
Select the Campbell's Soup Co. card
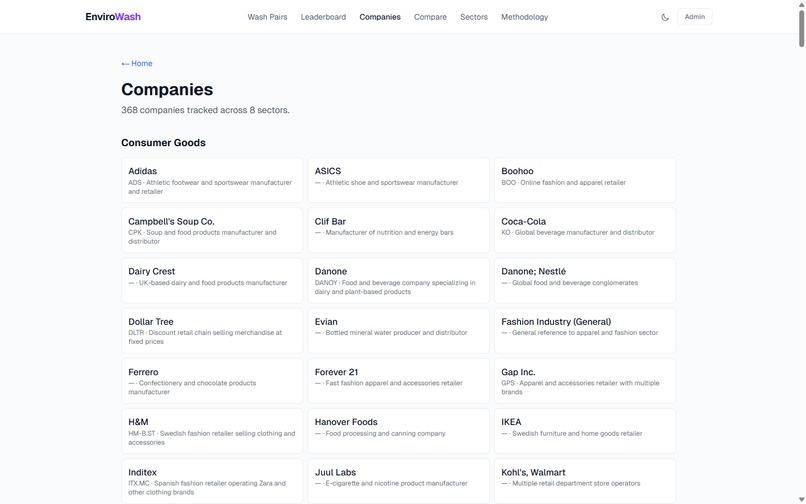point(212,230)
